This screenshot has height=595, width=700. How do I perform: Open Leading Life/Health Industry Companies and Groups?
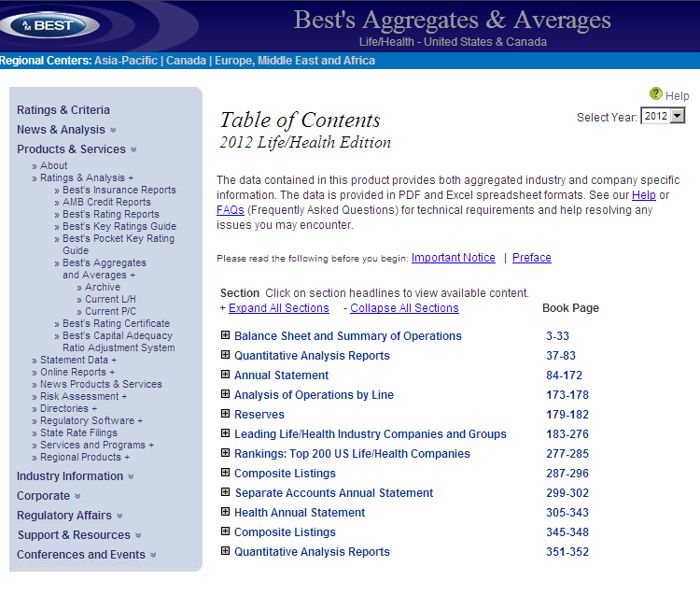tap(371, 434)
